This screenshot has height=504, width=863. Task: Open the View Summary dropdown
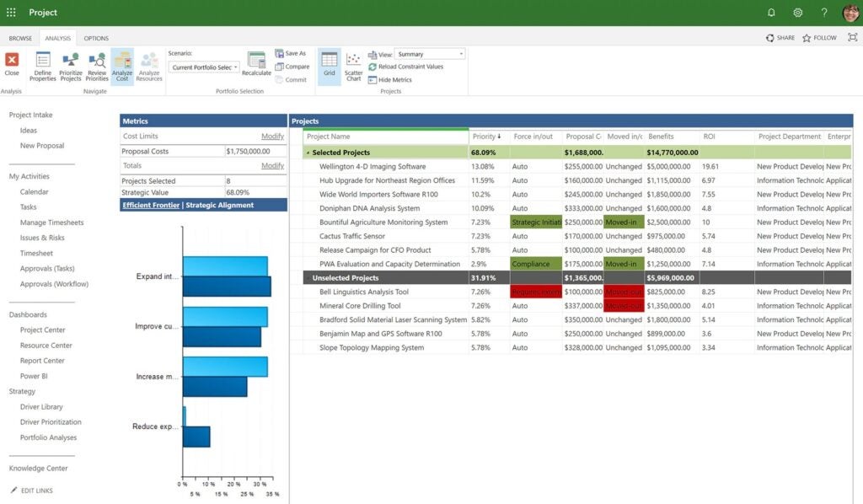431,53
